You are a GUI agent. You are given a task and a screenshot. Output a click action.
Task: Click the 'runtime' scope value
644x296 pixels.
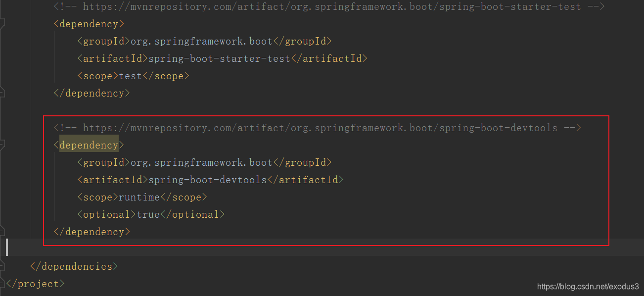[139, 197]
